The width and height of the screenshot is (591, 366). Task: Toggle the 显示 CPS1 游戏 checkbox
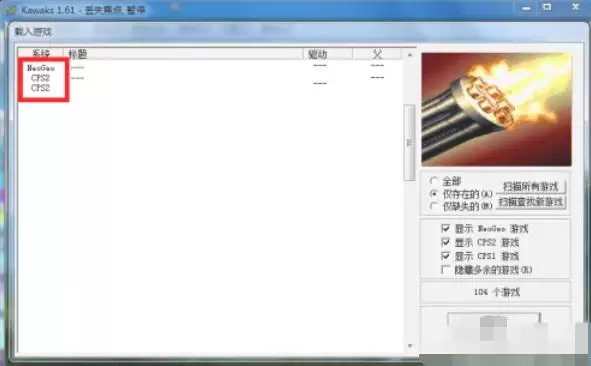coord(446,256)
